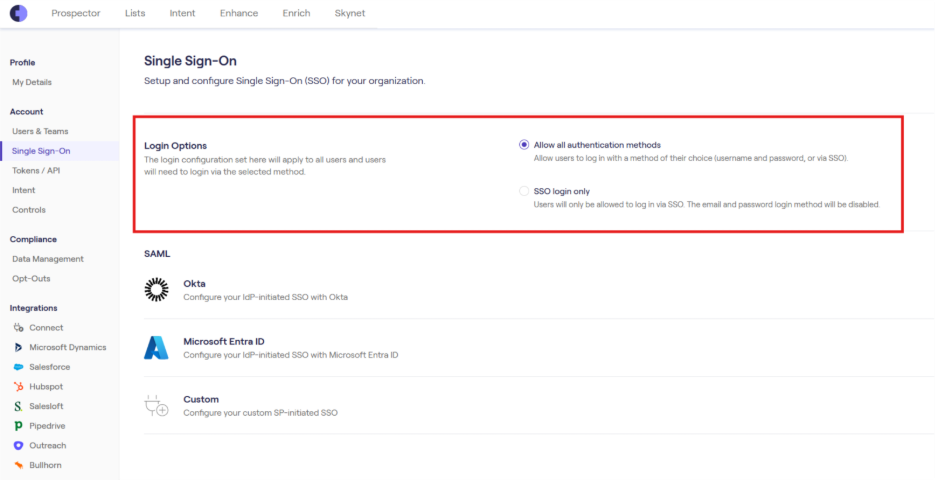The width and height of the screenshot is (936, 480).
Task: Open Tokens / API settings
Action: pyautogui.click(x=36, y=171)
